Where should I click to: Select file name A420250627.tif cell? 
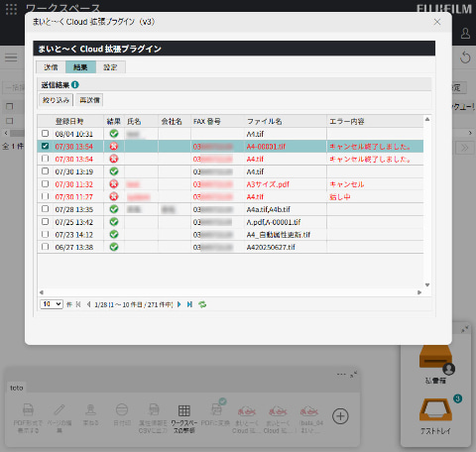click(x=271, y=247)
